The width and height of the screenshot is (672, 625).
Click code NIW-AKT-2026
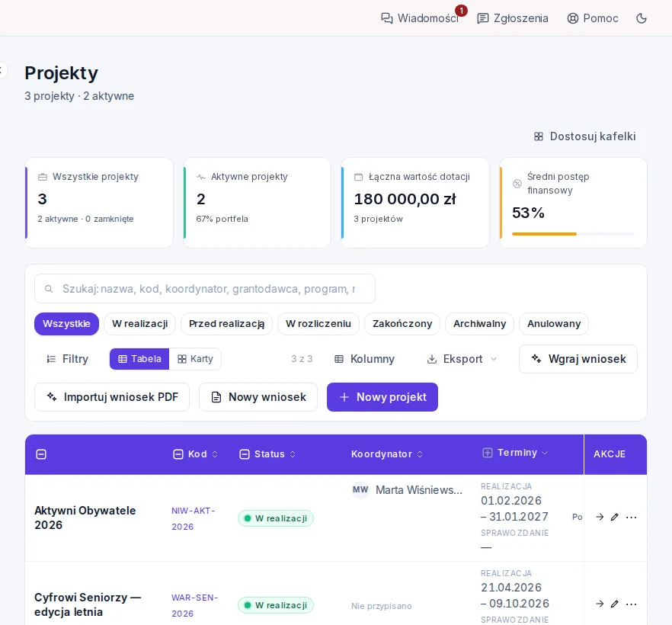tap(194, 518)
